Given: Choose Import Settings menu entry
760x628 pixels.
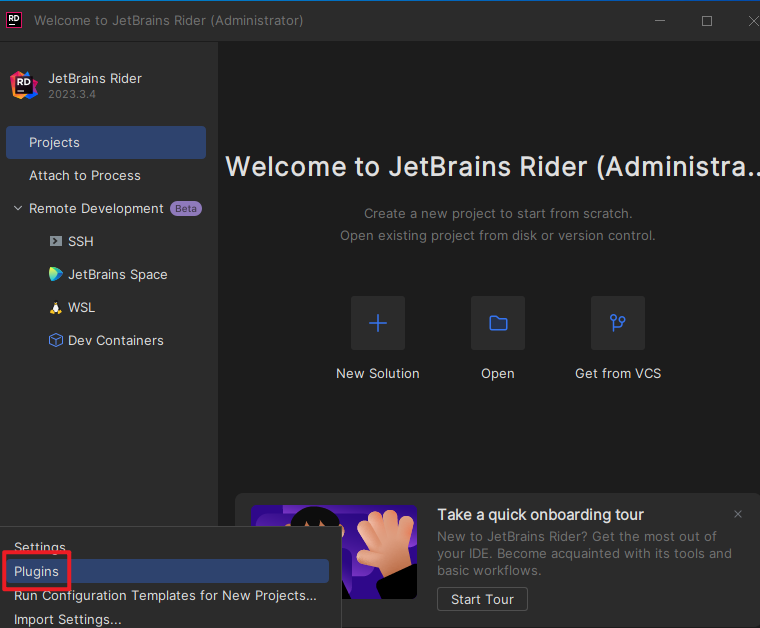Looking at the screenshot, I should point(68,619).
